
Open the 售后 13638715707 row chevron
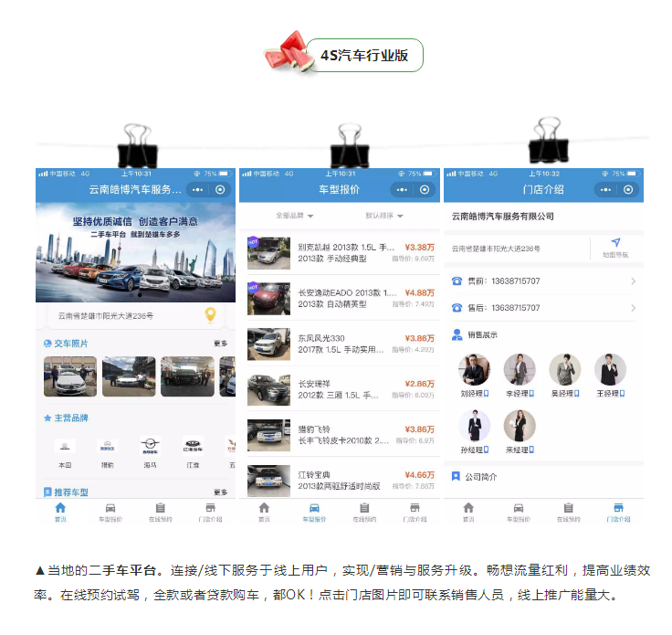634,308
